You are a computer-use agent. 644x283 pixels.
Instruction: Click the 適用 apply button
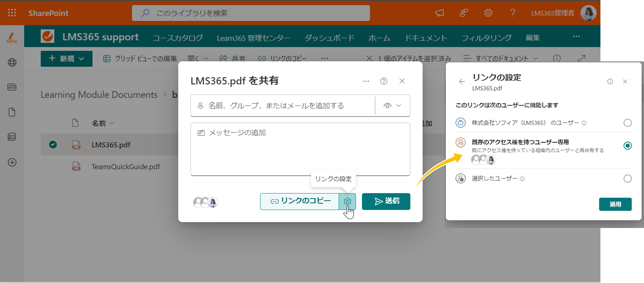615,204
